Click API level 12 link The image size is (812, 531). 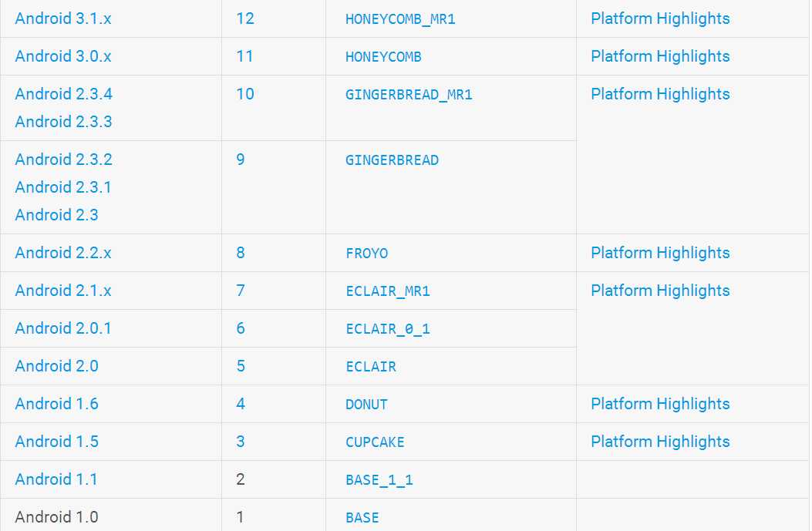tap(245, 18)
